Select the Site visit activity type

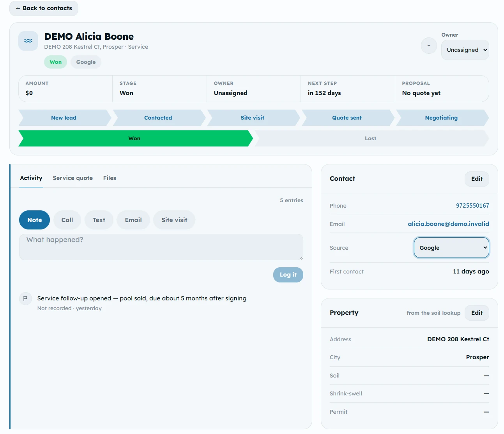pos(174,220)
